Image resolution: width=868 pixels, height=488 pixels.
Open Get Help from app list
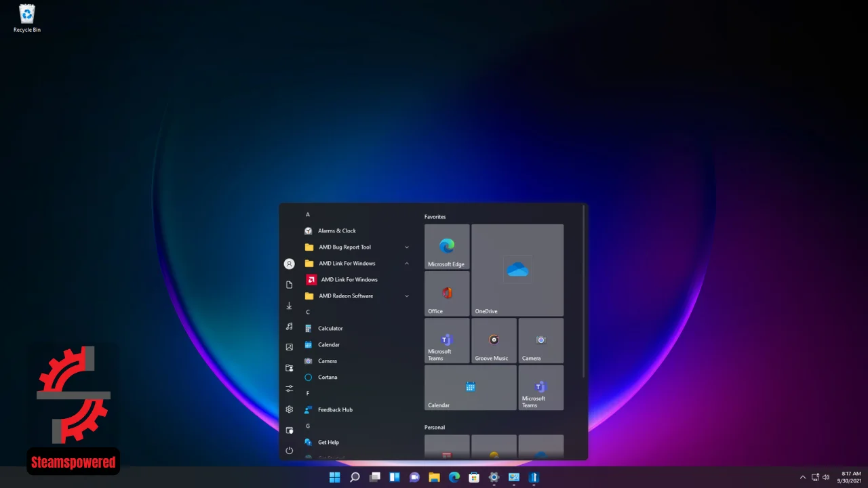coord(357,443)
